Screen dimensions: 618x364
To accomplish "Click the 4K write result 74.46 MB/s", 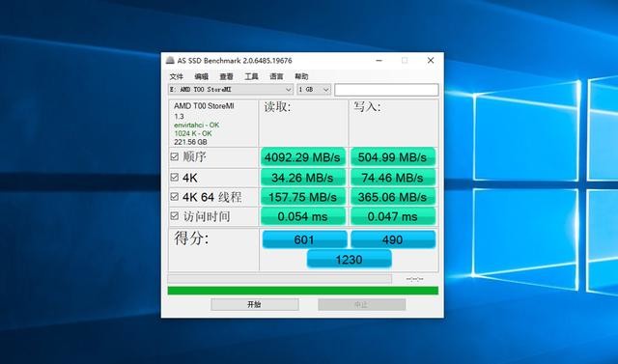I will click(x=393, y=178).
